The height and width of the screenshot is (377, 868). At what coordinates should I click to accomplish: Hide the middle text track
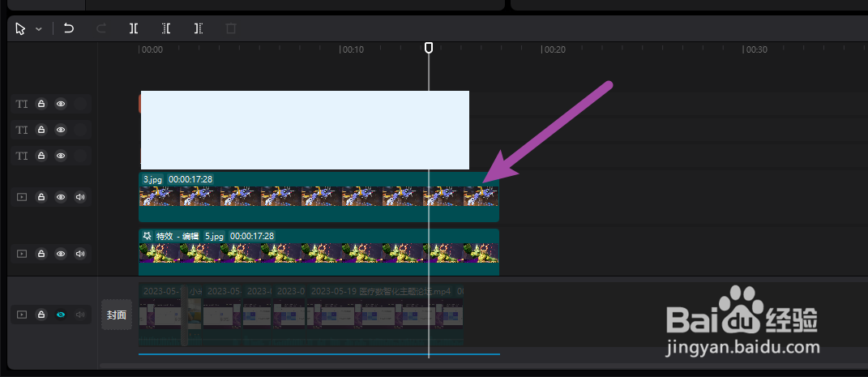(61, 130)
